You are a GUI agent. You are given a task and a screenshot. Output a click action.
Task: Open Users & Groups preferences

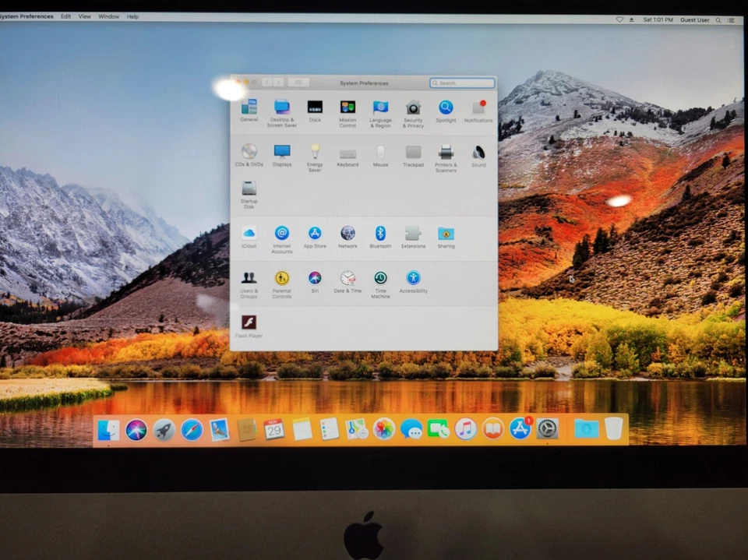click(x=249, y=277)
